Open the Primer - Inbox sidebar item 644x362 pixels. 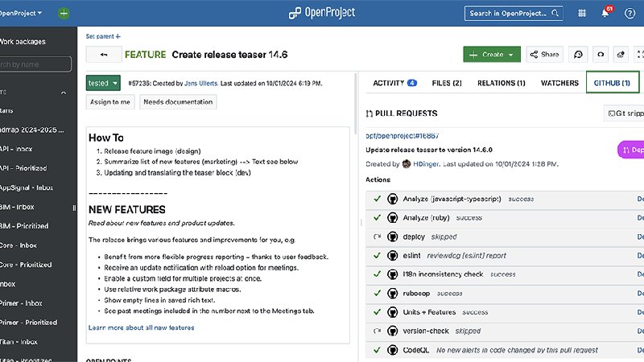coord(22,303)
